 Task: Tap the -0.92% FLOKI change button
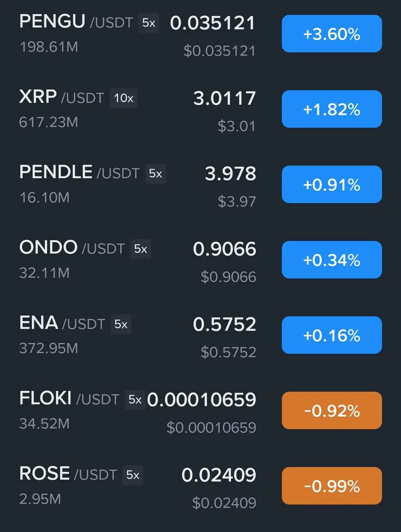332,410
